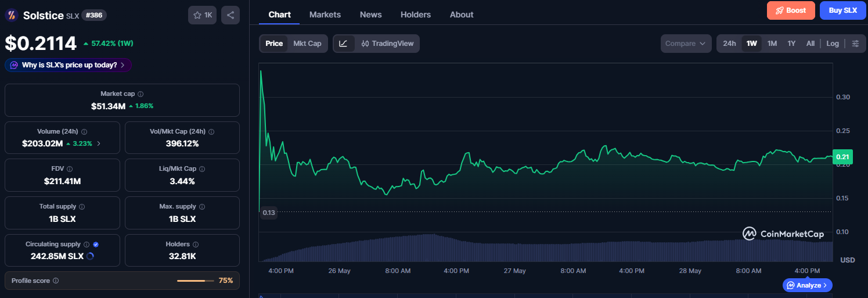Switch to the About tab
The image size is (868, 298).
(462, 15)
